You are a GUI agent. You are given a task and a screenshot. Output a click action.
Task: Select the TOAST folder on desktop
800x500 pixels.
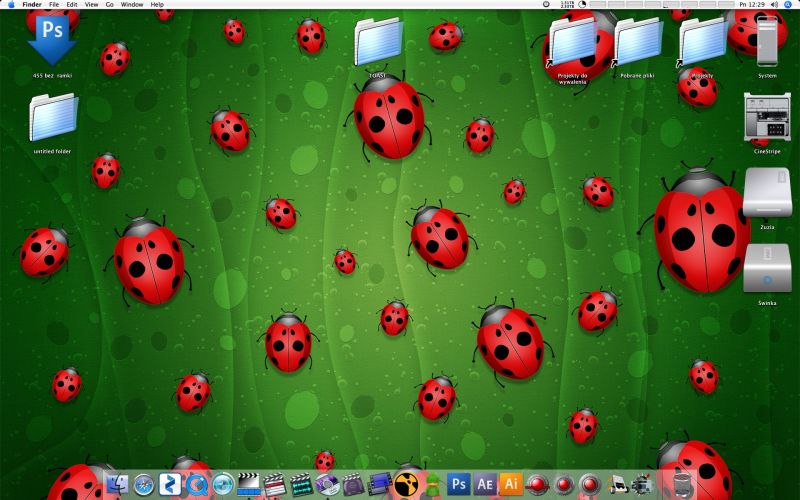pos(378,41)
